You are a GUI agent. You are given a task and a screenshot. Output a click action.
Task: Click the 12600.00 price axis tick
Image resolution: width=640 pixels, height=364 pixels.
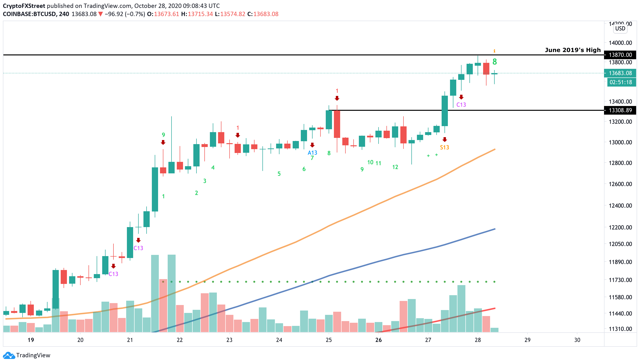620,184
